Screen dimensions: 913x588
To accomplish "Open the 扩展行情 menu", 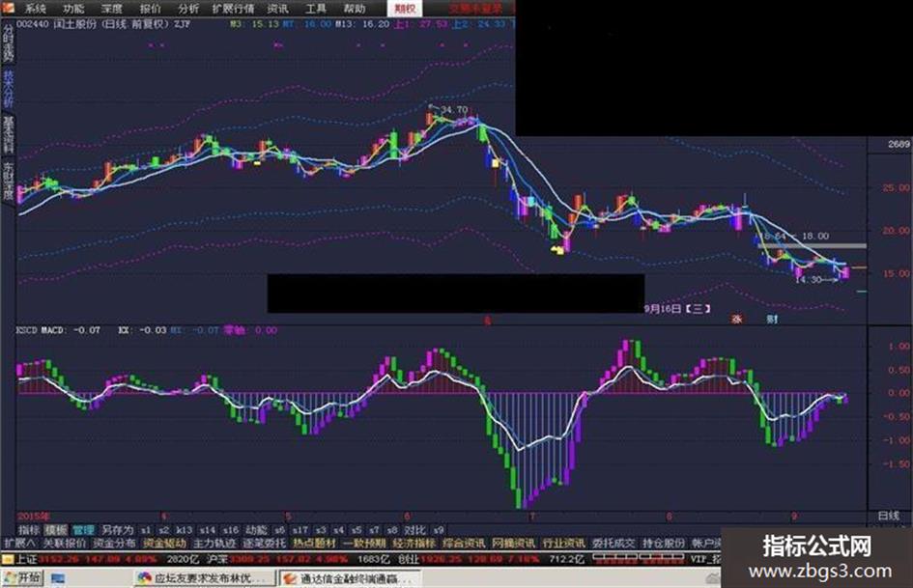I will (233, 8).
